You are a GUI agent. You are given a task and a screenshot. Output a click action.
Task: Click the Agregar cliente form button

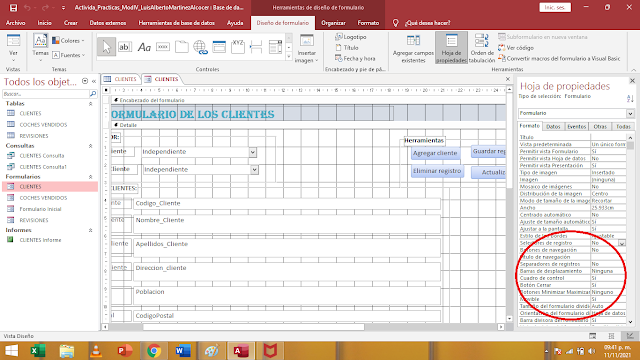(x=435, y=153)
